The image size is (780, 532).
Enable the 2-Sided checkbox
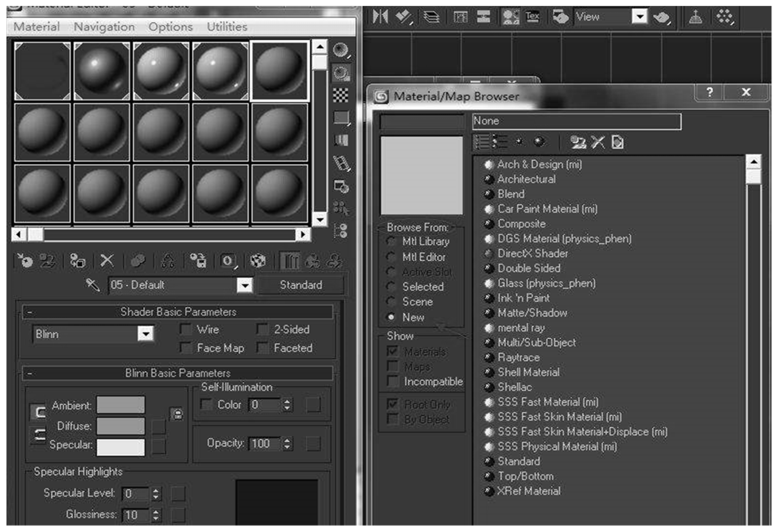point(262,329)
